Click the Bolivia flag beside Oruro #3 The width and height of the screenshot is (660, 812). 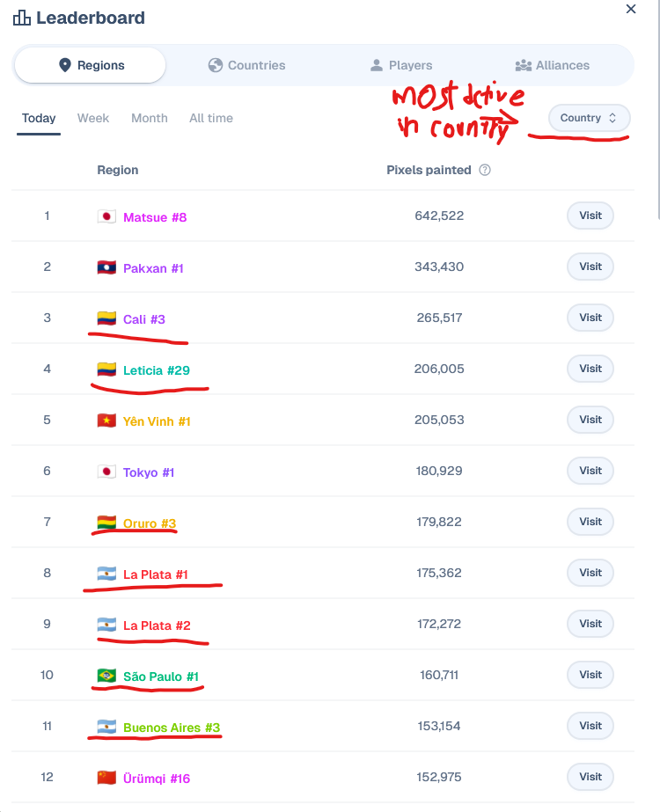(106, 523)
